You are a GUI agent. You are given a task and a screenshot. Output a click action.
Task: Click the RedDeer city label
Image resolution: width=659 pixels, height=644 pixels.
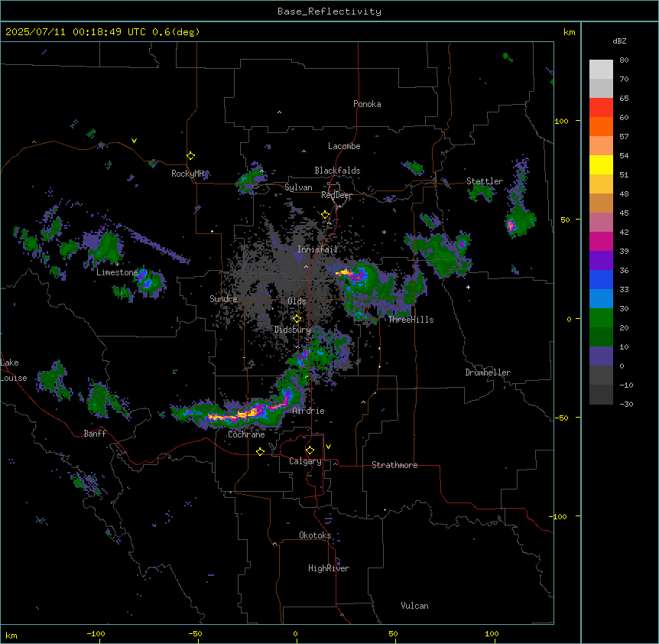336,195
